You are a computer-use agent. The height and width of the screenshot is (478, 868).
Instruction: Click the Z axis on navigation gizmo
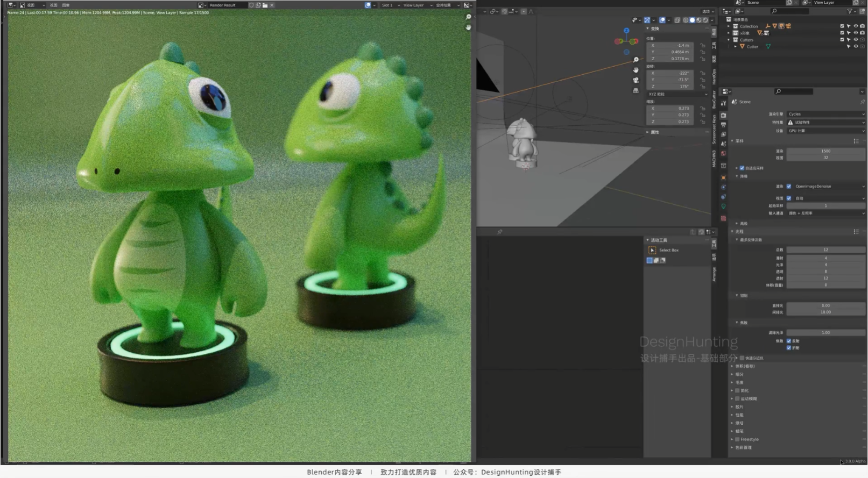click(626, 31)
